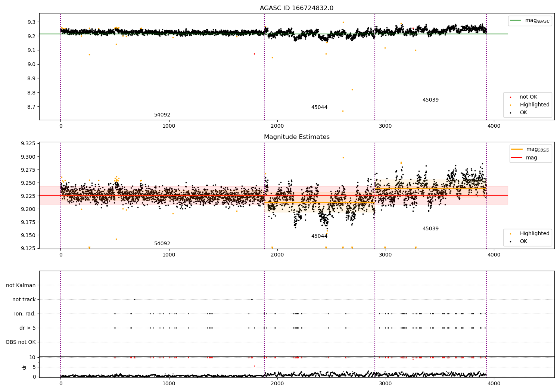Click the 9.300 y-axis tick label
560x392 pixels.
[x=28, y=157]
